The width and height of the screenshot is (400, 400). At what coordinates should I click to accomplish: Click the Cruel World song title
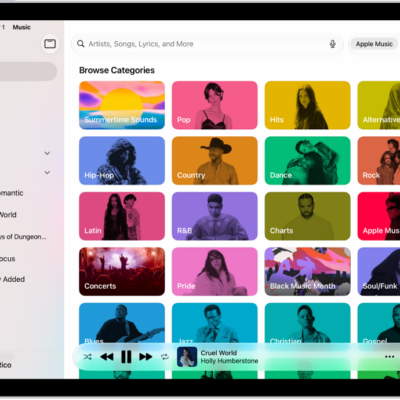(x=219, y=353)
